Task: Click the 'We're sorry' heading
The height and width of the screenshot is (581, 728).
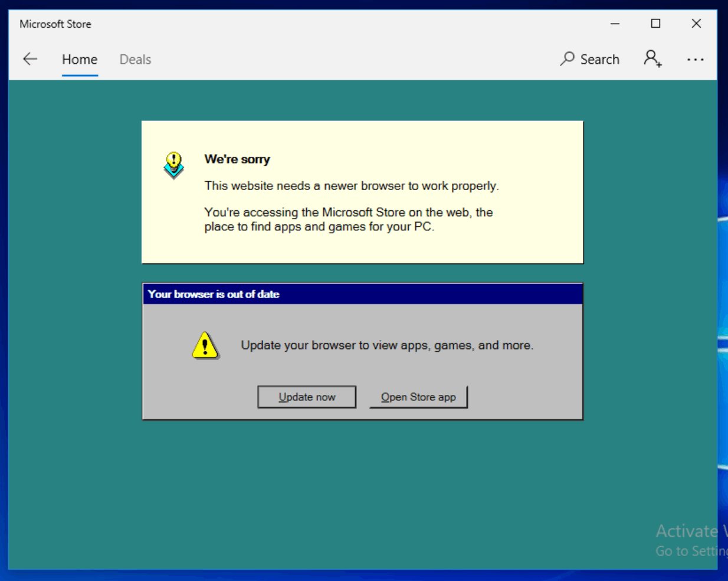Action: click(x=237, y=159)
